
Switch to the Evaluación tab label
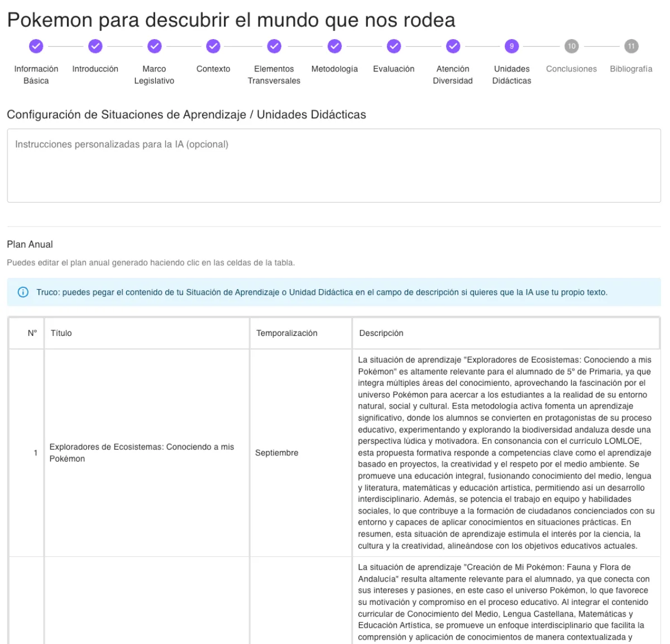[394, 69]
